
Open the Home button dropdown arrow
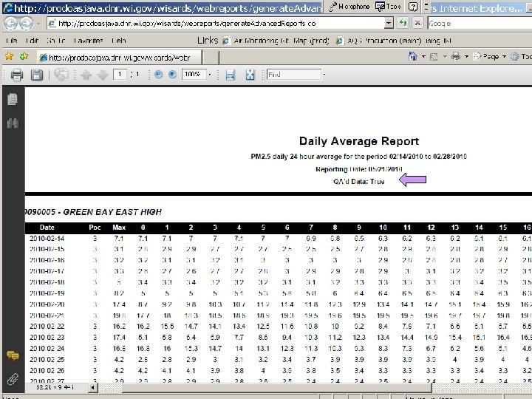coord(423,57)
